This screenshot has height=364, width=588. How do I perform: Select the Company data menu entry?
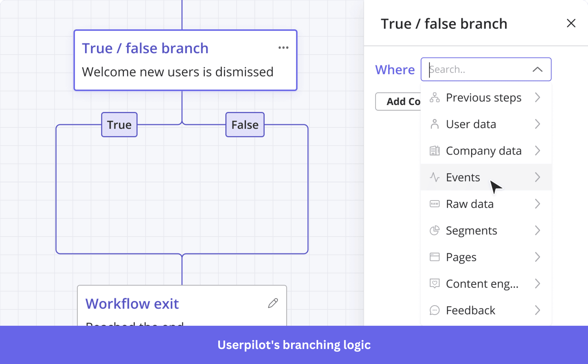pos(483,151)
